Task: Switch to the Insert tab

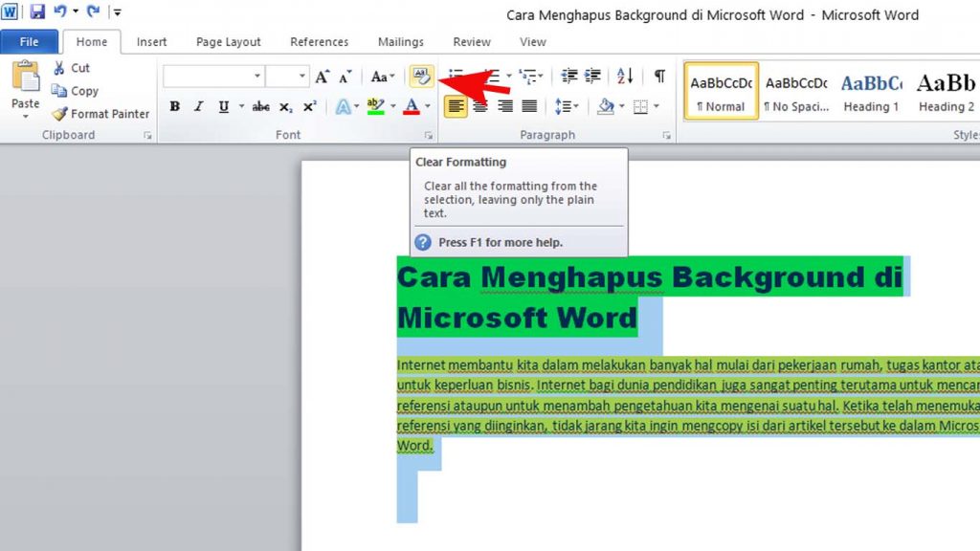Action: (x=151, y=42)
